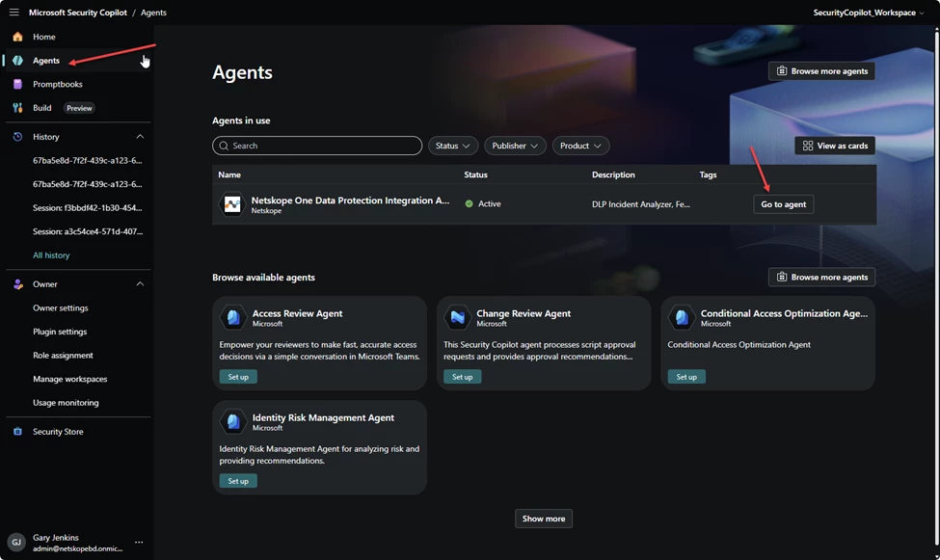940x560 pixels.
Task: Open the hamburger navigation menu
Action: point(13,12)
